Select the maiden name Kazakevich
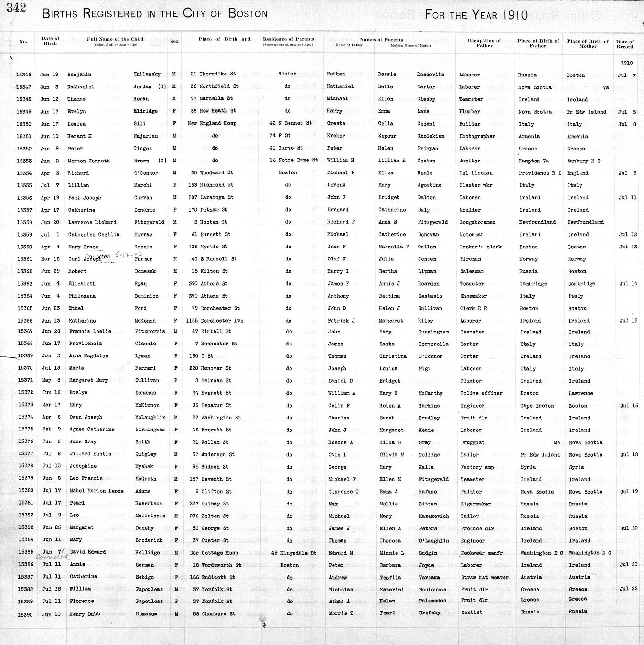Image resolution: width=644 pixels, height=645 pixels. [434, 516]
